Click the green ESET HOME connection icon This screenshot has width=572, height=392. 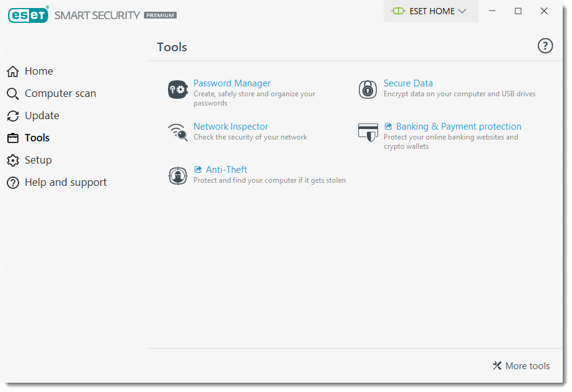[x=398, y=11]
